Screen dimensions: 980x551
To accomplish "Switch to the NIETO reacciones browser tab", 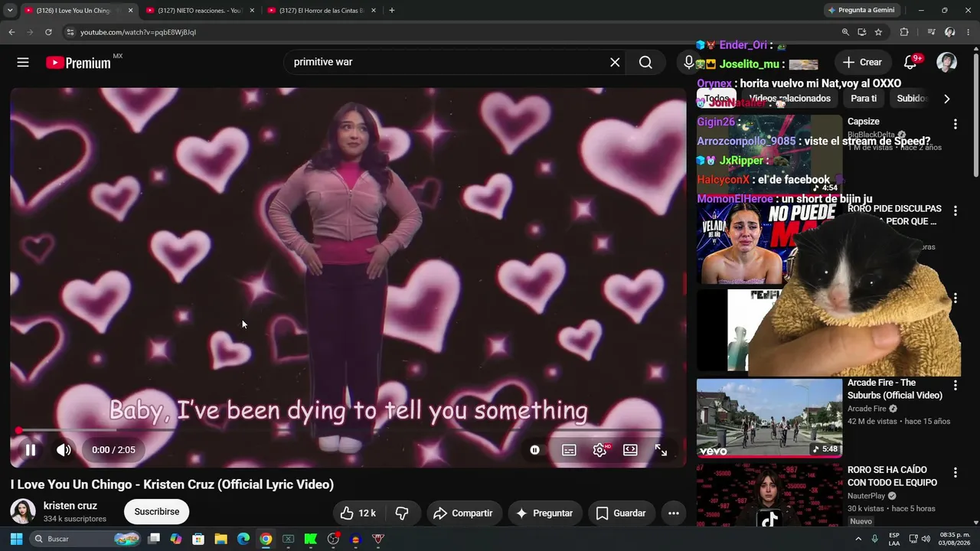I will coord(198,11).
